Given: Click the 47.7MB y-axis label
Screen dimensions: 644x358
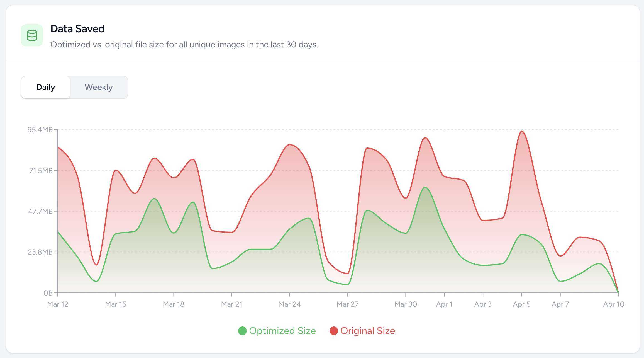Looking at the screenshot, I should coord(40,211).
